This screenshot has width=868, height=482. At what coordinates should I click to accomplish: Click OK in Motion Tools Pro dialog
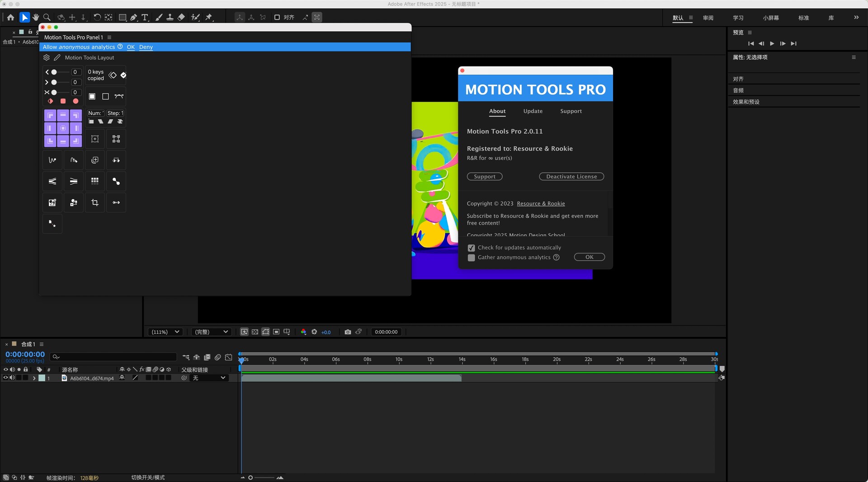point(589,257)
